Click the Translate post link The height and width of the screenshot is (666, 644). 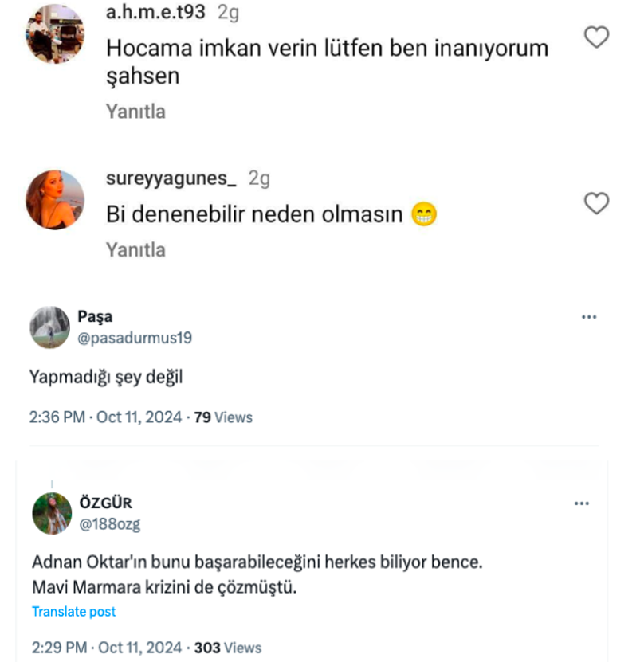(x=73, y=612)
